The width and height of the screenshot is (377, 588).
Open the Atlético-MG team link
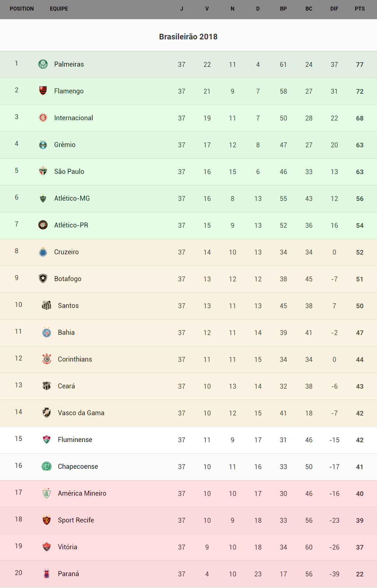[x=72, y=198]
